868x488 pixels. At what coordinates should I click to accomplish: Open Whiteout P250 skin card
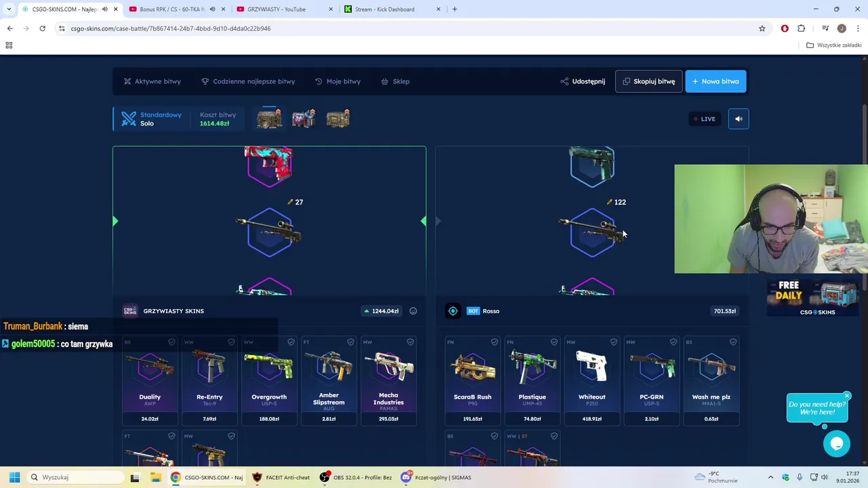point(592,381)
